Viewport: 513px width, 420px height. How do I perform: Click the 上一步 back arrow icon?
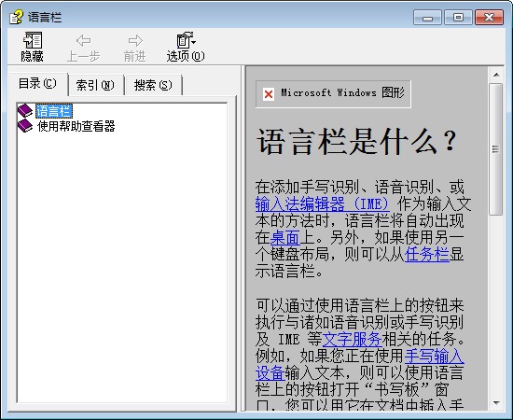coord(83,40)
